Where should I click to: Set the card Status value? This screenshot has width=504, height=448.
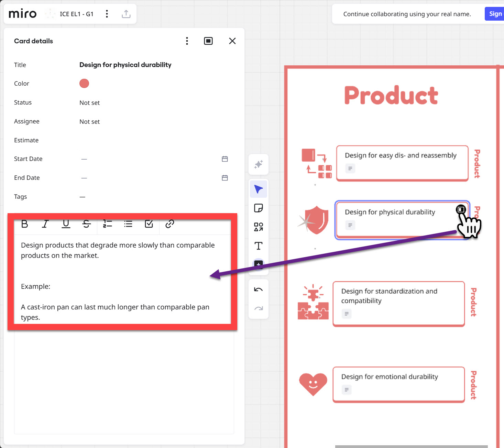click(x=89, y=103)
